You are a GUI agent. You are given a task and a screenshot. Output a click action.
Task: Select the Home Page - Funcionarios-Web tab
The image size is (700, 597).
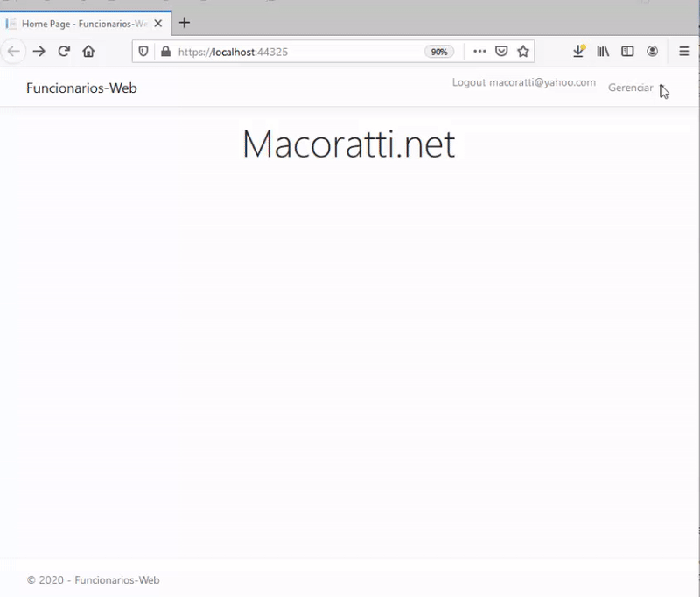click(86, 24)
